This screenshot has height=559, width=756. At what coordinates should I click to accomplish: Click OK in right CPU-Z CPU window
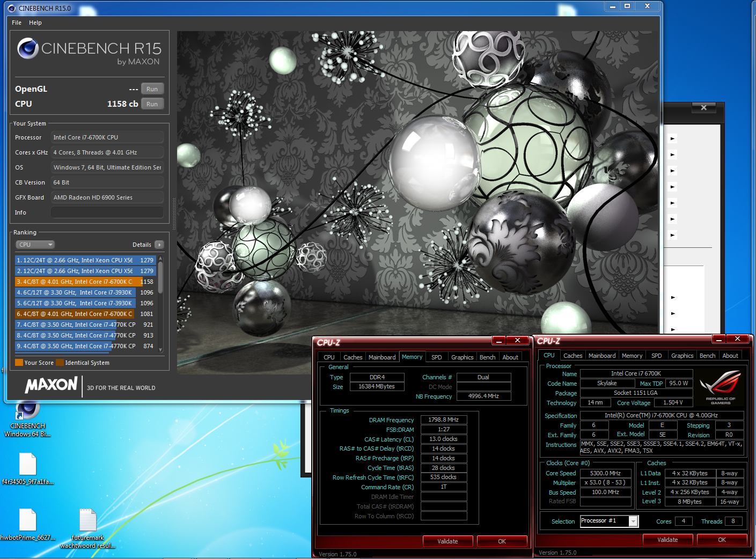tap(722, 540)
